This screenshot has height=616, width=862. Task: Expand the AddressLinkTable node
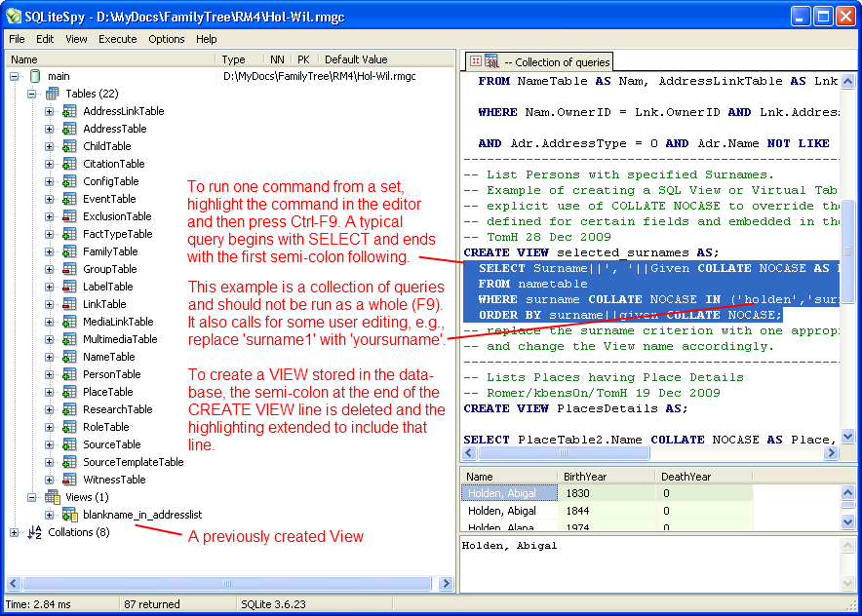(50, 111)
